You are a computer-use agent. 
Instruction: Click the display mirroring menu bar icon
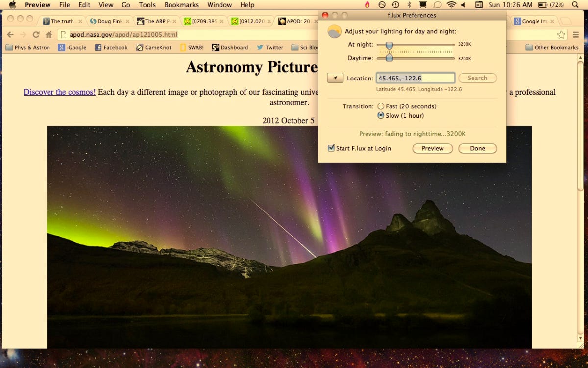pos(422,5)
